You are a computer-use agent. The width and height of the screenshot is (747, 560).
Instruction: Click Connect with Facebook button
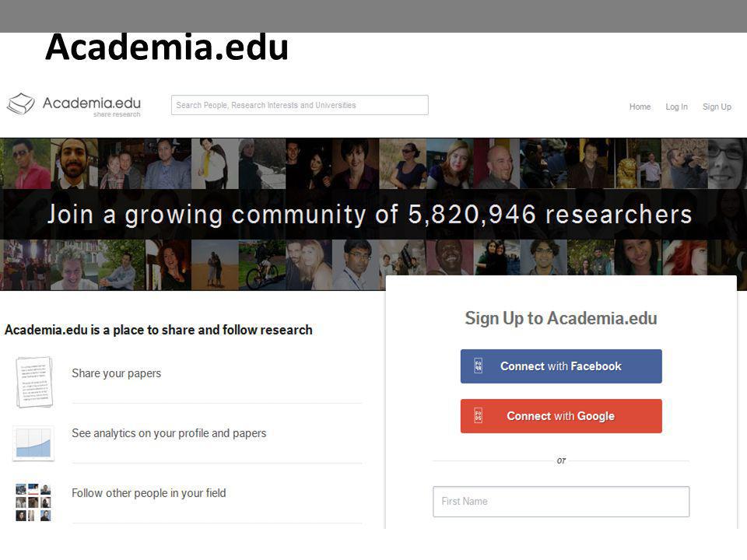click(561, 366)
